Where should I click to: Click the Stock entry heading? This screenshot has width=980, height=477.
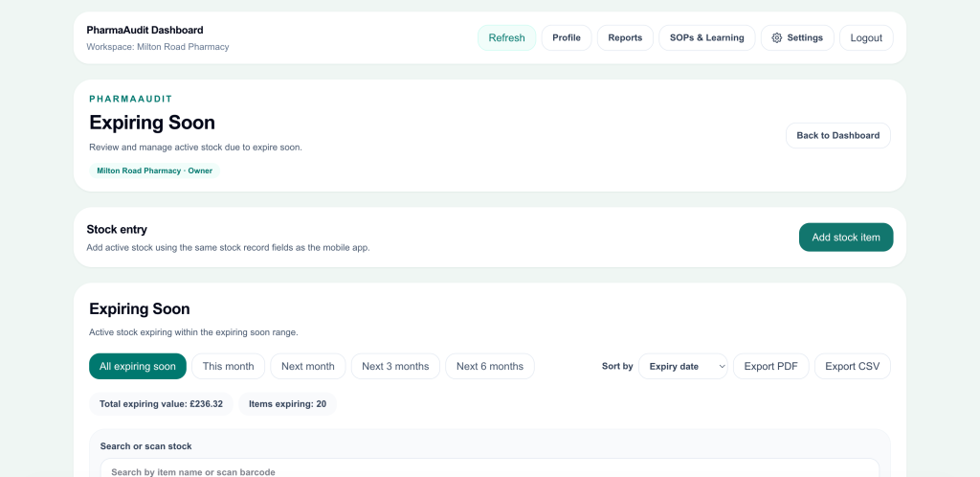117,230
